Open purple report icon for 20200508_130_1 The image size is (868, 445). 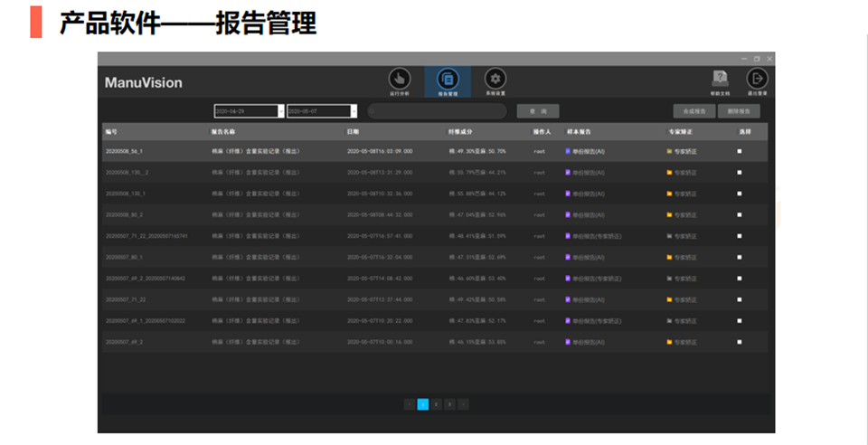pos(568,194)
